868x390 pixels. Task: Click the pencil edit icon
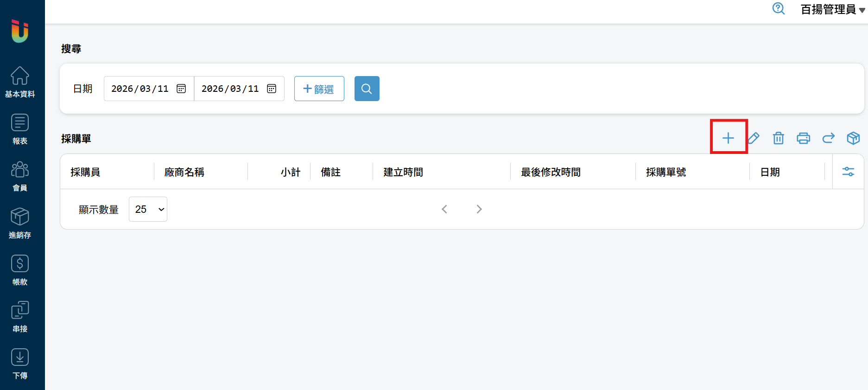pos(754,138)
